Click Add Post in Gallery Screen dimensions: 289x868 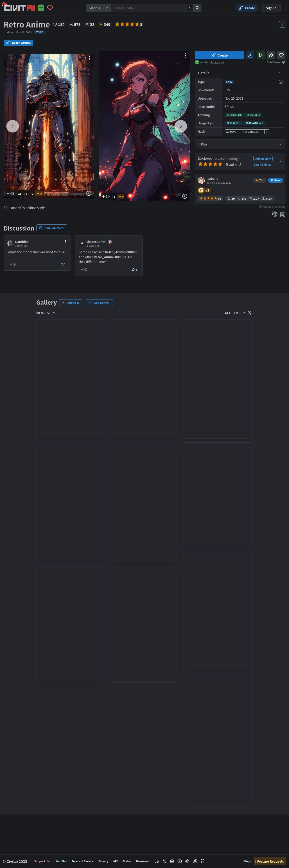(x=71, y=303)
